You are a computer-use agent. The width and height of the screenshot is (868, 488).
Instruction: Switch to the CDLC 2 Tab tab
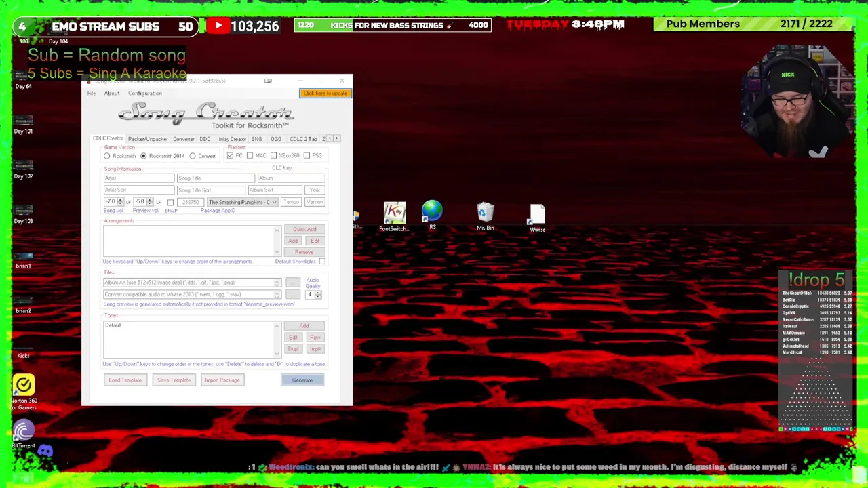pyautogui.click(x=303, y=139)
